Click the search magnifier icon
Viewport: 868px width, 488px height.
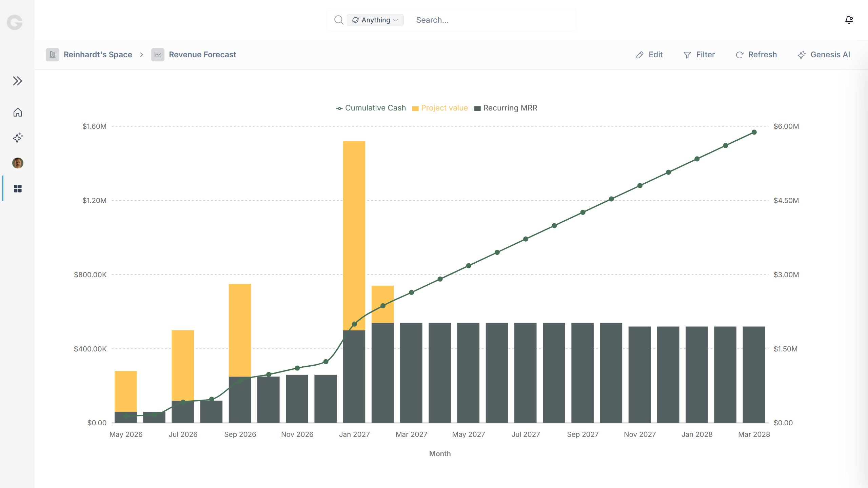(x=339, y=20)
